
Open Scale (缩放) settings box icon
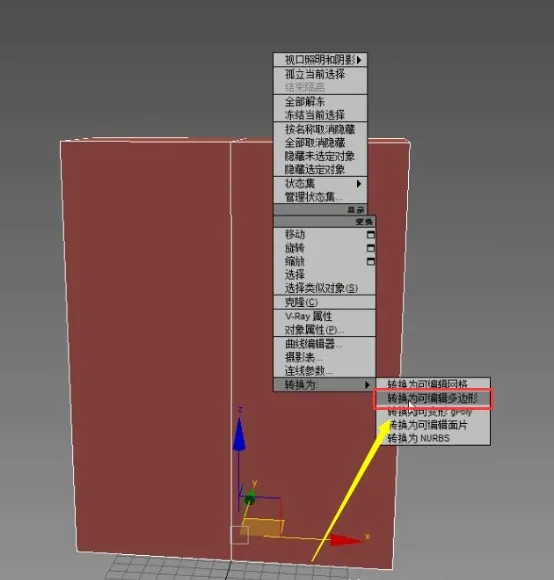[371, 261]
